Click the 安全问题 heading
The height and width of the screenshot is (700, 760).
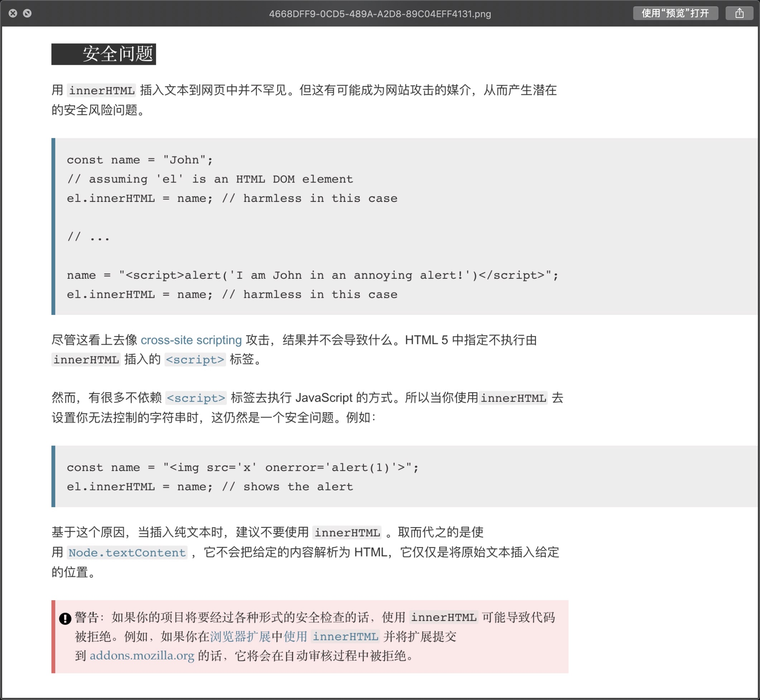point(117,54)
